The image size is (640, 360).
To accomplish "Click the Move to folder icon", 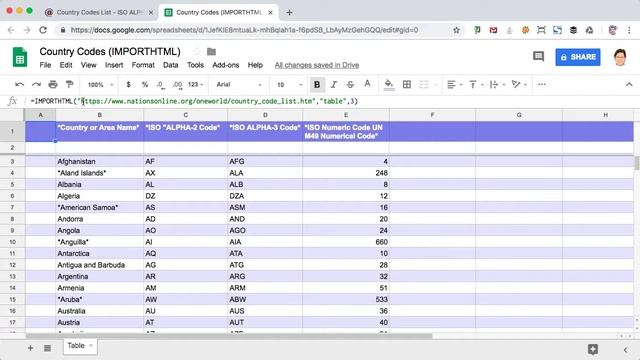I will (211, 51).
